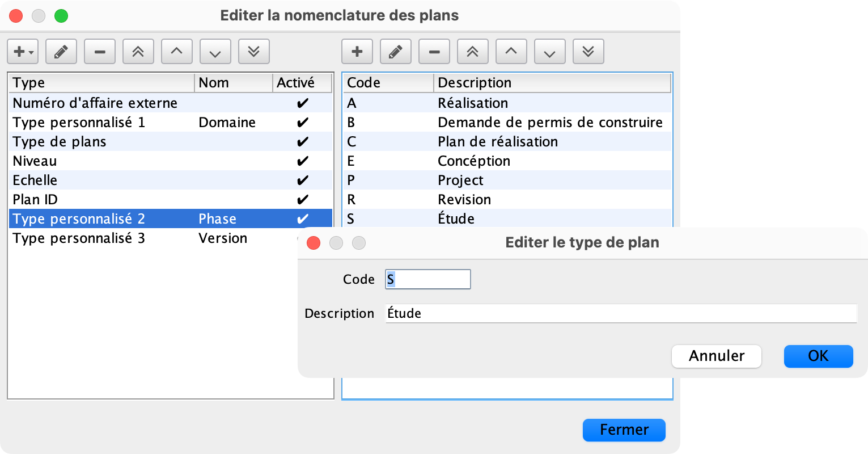868x454 pixels.
Task: Click the right panel edit pencil icon
Action: point(396,52)
